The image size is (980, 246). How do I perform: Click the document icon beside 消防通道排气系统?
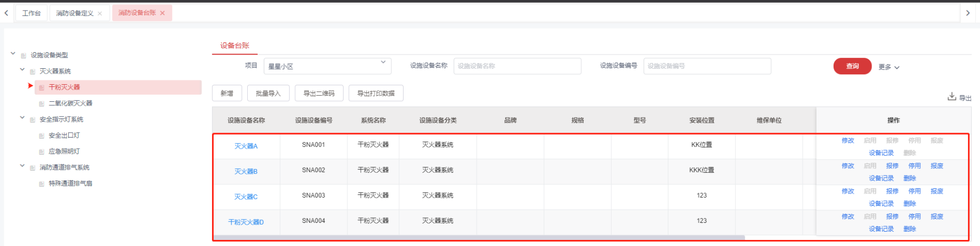(x=32, y=167)
